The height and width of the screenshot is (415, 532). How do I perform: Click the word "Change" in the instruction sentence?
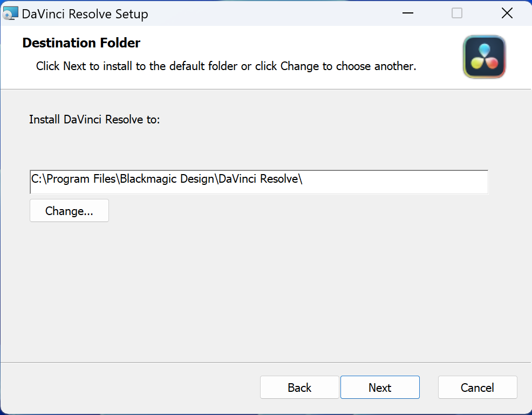tap(300, 66)
